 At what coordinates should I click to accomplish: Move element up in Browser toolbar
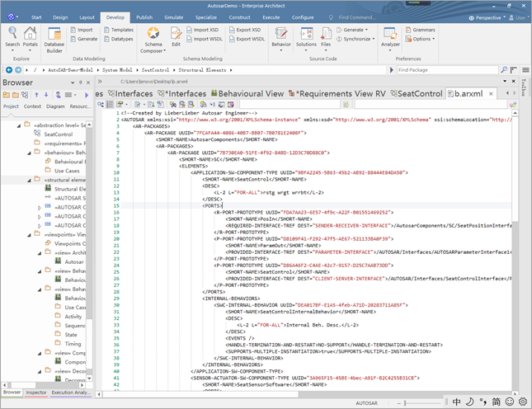pos(36,95)
